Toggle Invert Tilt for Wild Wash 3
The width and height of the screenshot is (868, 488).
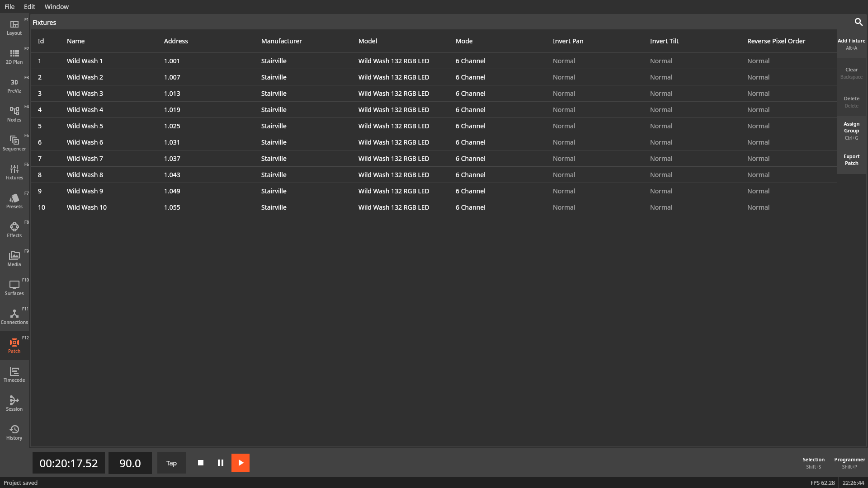[x=661, y=93]
